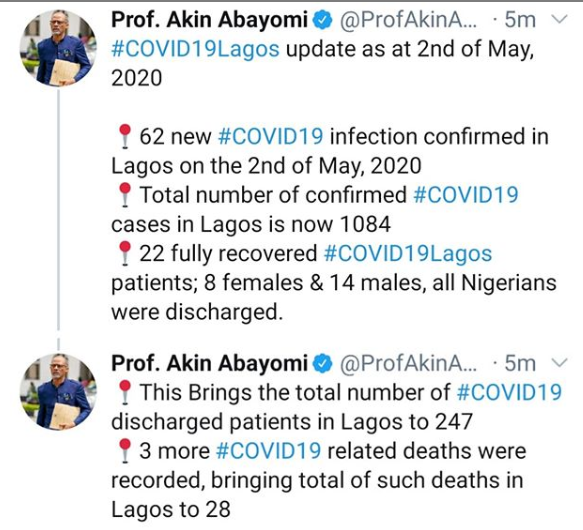Screen dimensions: 583x530
Task: Click the first tweet's profile avatar
Action: [x=58, y=48]
